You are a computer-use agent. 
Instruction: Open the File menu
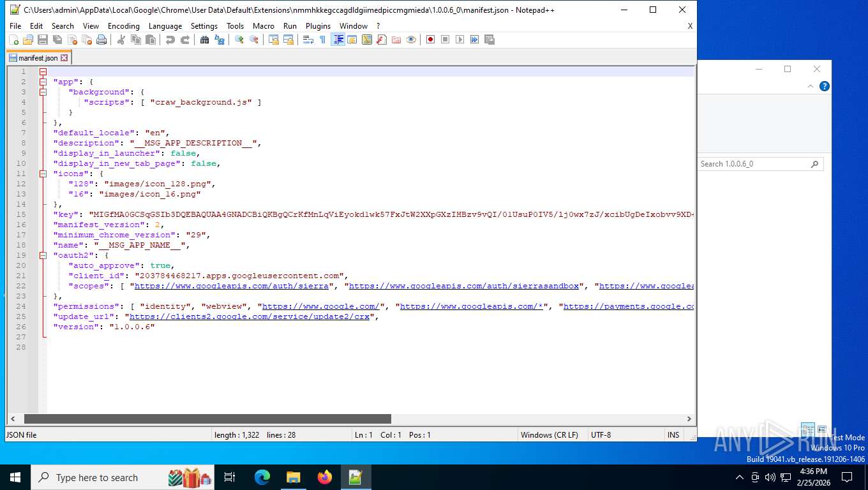[15, 26]
